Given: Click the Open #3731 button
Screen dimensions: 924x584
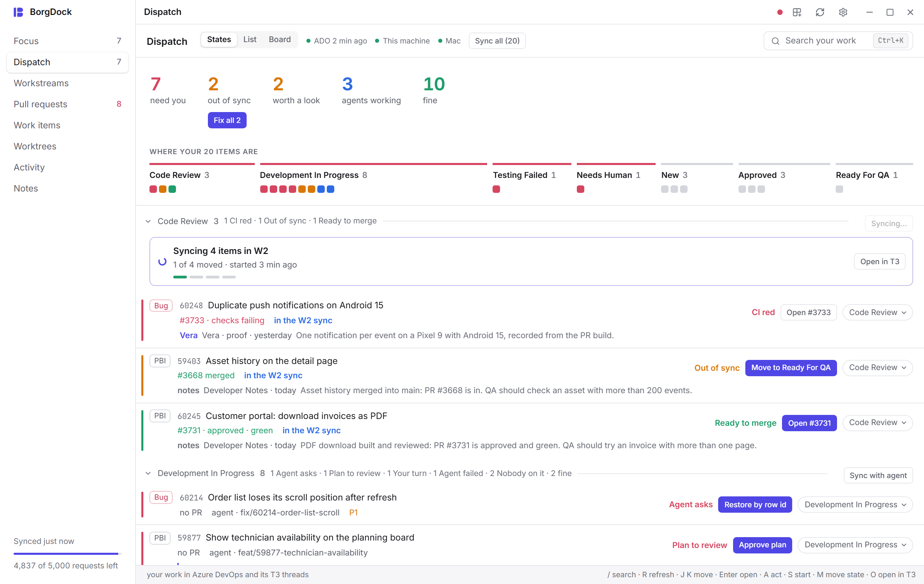Looking at the screenshot, I should click(809, 423).
